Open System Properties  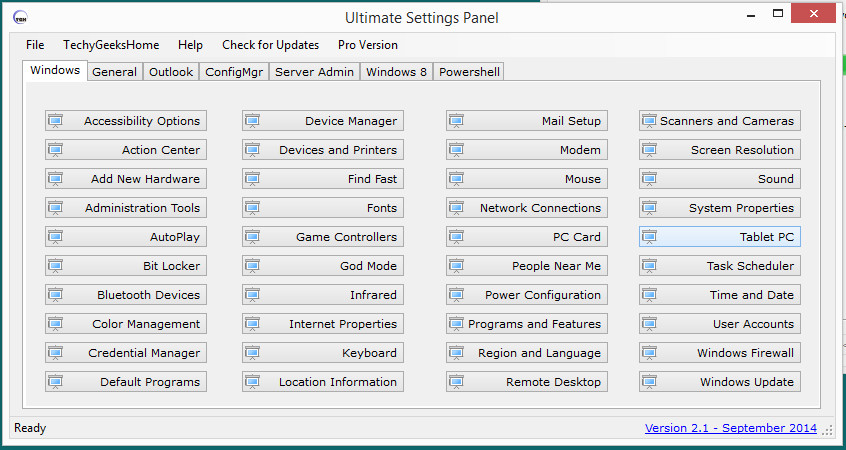[720, 208]
